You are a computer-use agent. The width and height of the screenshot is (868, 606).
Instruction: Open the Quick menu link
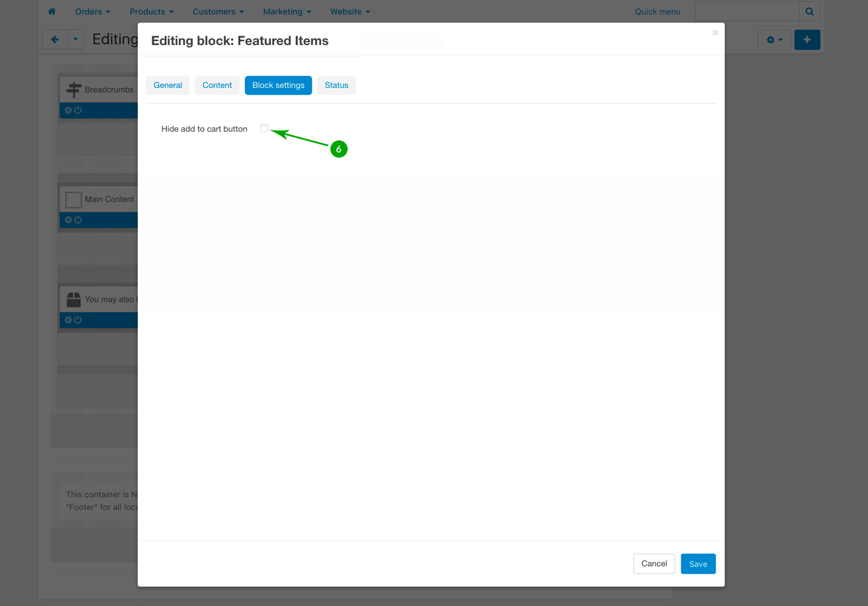click(657, 11)
